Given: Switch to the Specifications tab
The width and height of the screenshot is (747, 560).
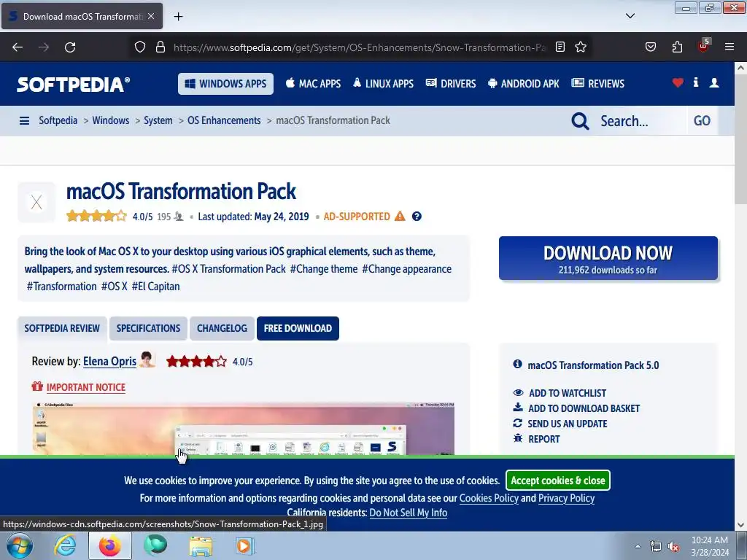Looking at the screenshot, I should (x=148, y=328).
